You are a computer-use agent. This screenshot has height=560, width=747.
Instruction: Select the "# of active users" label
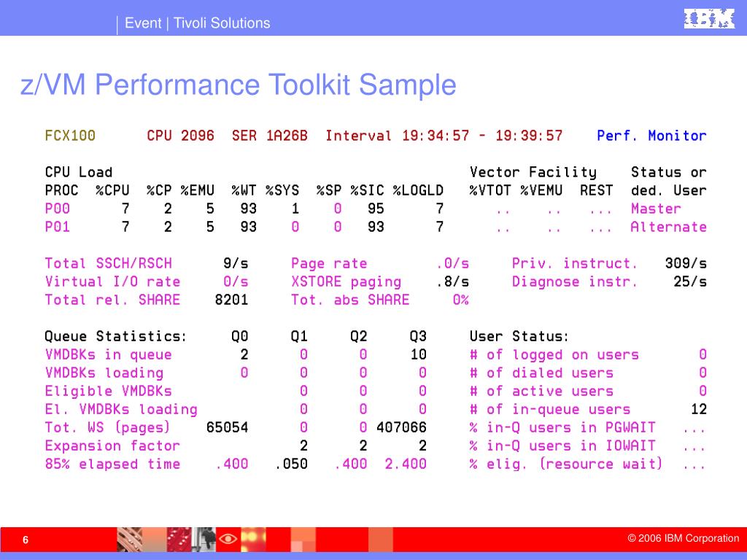[x=542, y=391]
